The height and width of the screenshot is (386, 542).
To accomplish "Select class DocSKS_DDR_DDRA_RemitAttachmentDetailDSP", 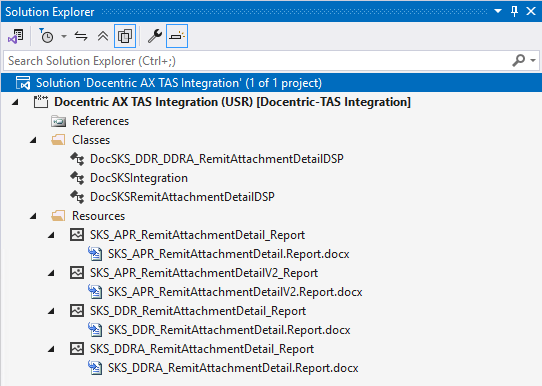I will [x=216, y=159].
